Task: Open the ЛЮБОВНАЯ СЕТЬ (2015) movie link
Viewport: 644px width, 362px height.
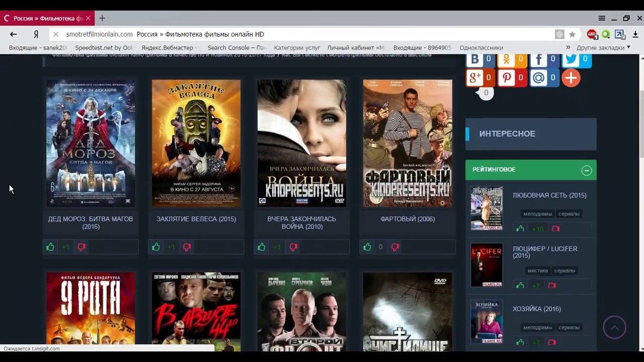Action: [x=549, y=195]
